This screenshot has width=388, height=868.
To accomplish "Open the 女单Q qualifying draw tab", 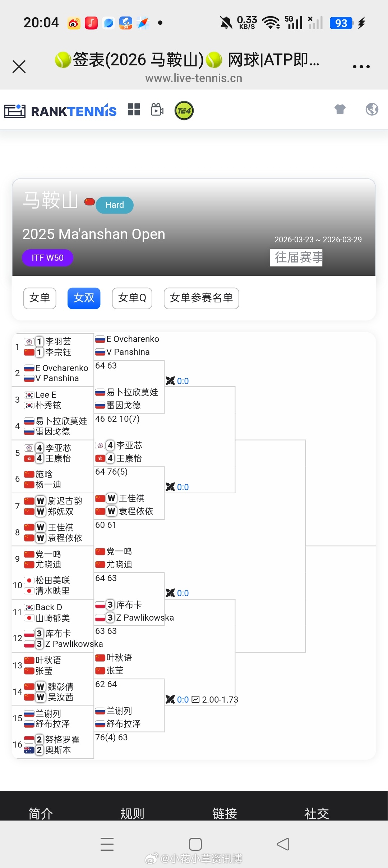I will pyautogui.click(x=132, y=298).
